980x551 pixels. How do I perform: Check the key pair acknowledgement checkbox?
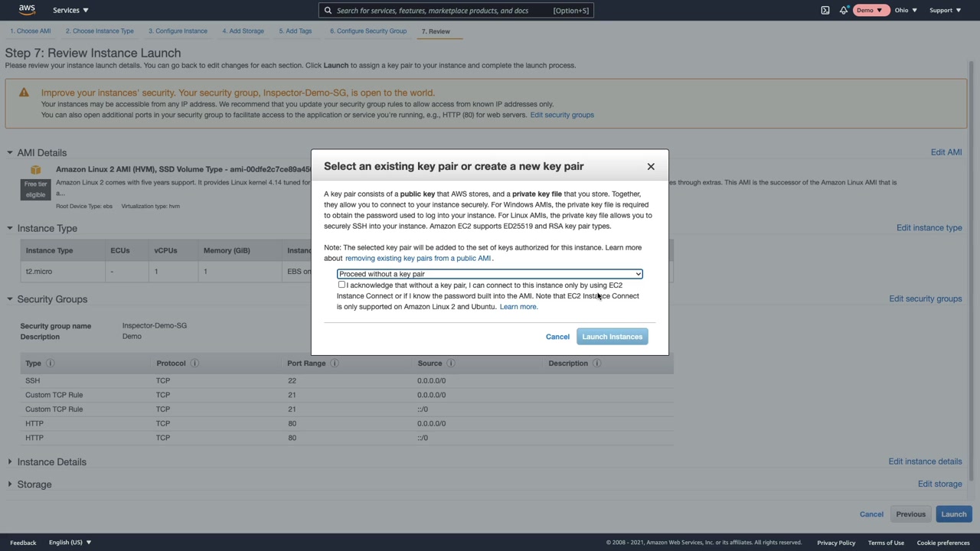point(341,285)
